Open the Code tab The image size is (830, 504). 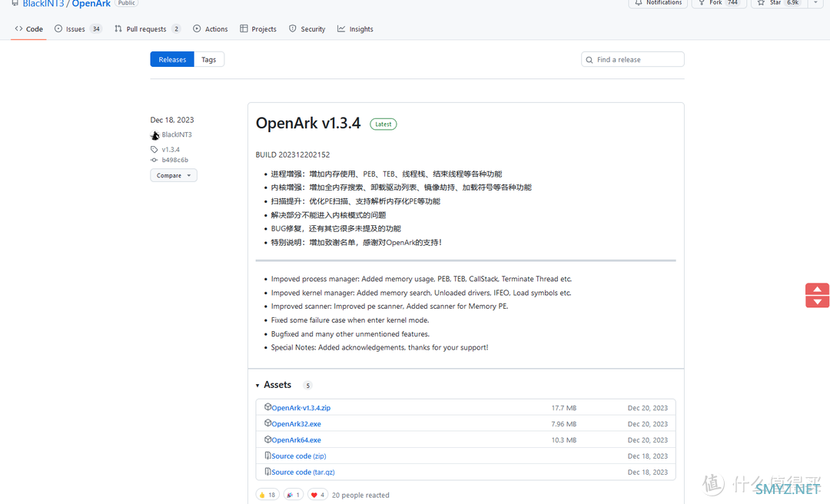[x=28, y=29]
